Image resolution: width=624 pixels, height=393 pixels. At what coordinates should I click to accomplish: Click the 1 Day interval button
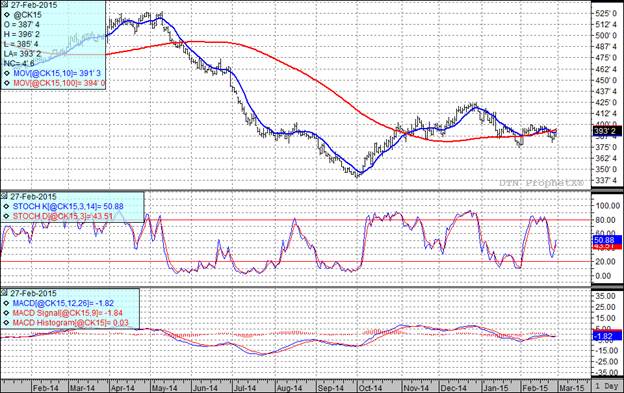tap(607, 386)
